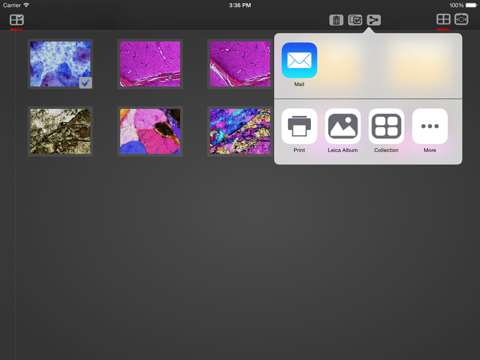The image size is (480, 360).
Task: Choose the Collection action icon
Action: point(386,126)
